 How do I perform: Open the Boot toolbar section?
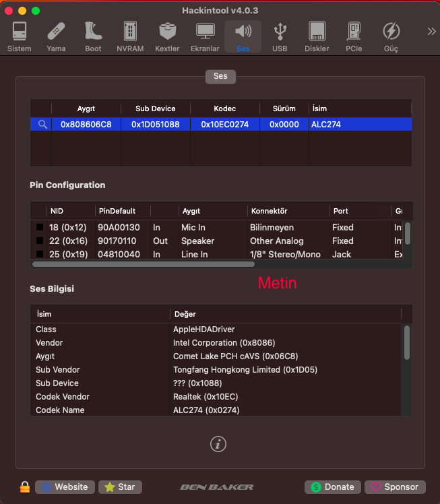[x=93, y=36]
